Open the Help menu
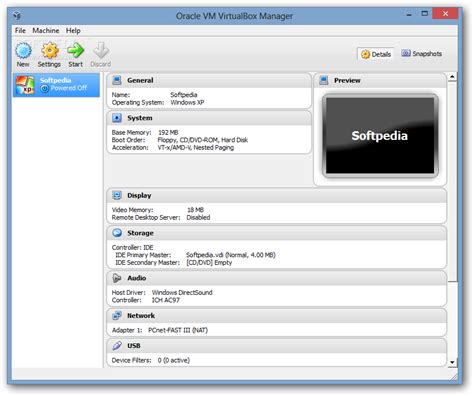This screenshot has height=396, width=474. click(x=73, y=31)
